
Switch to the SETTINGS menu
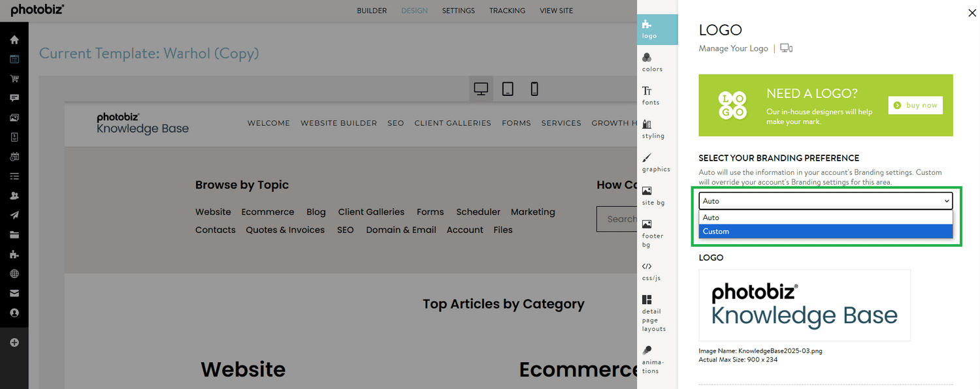[458, 10]
